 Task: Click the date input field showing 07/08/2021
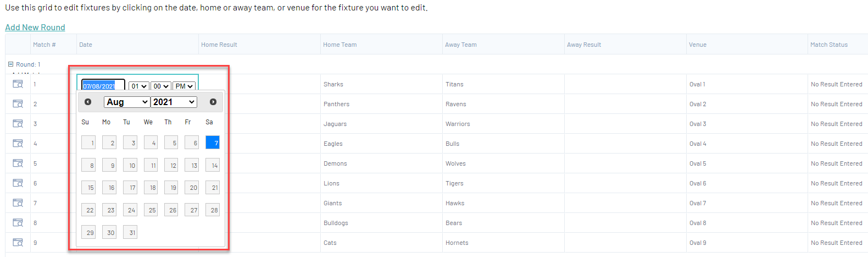(103, 86)
